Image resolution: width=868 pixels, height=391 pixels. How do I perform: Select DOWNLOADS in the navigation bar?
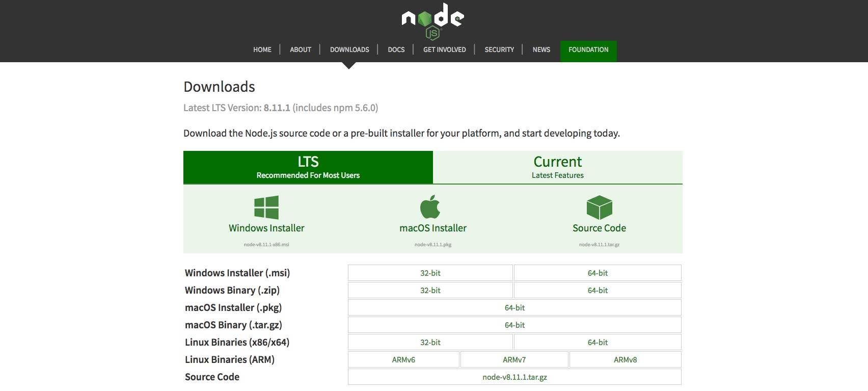point(349,49)
